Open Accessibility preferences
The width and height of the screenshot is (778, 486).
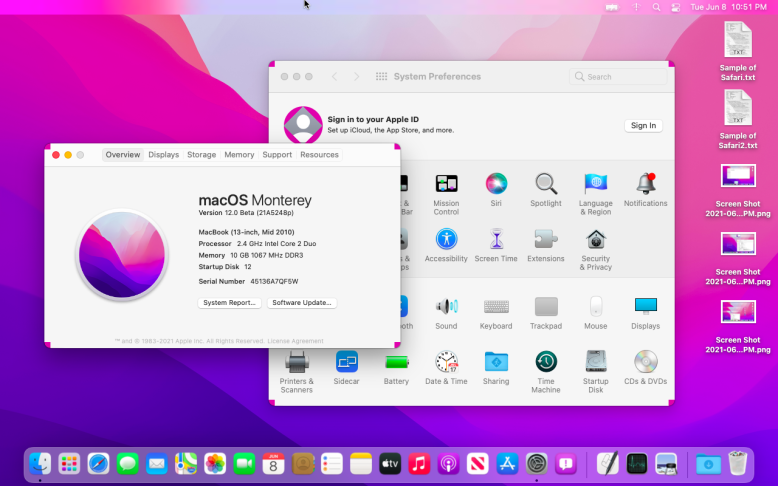pos(446,239)
